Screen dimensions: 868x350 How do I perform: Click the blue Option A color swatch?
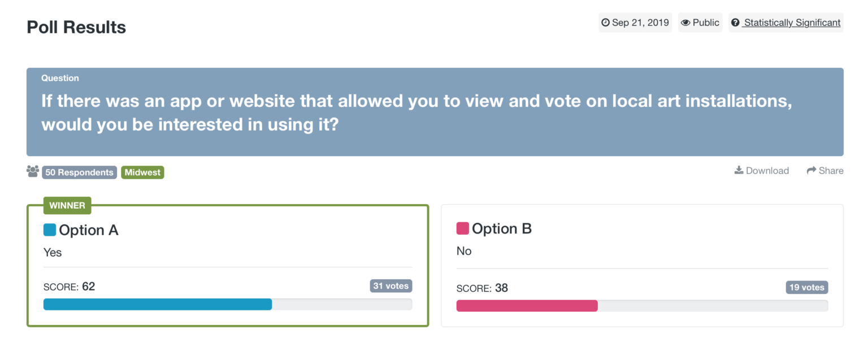pyautogui.click(x=50, y=230)
